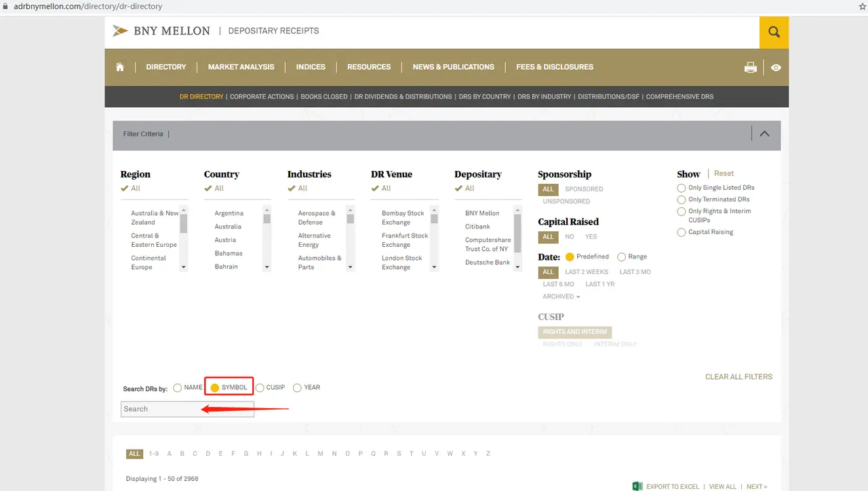
Task: Click the Excel export icon
Action: coord(637,486)
